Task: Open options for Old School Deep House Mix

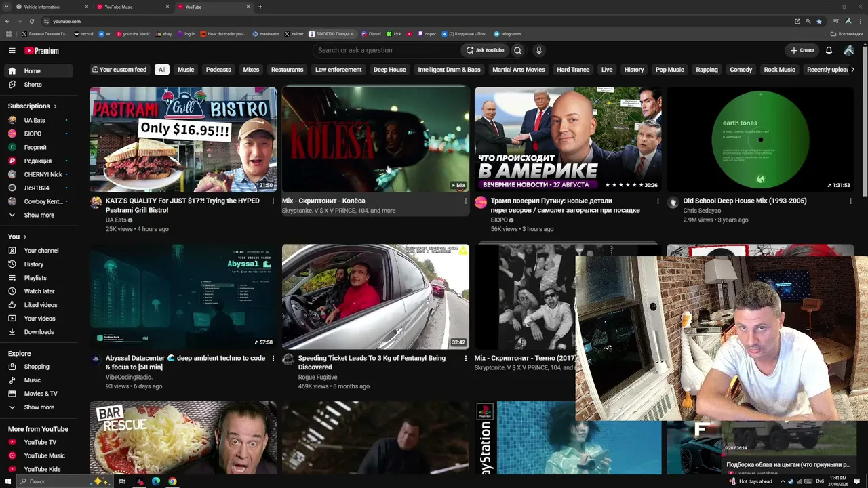Action: (x=850, y=201)
